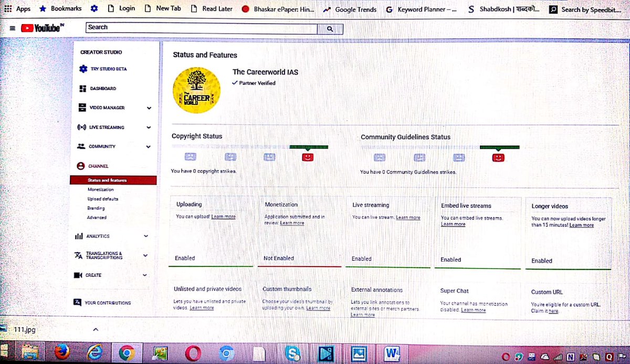Click The Career World channel avatar

pos(196,91)
